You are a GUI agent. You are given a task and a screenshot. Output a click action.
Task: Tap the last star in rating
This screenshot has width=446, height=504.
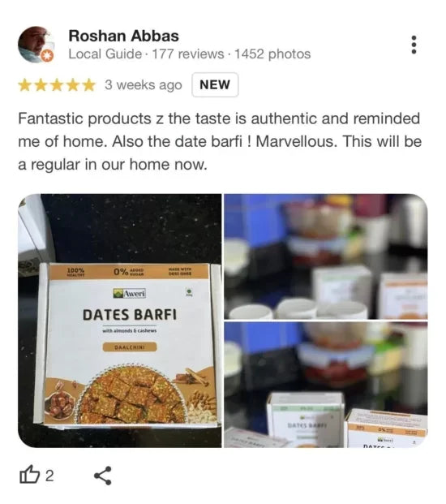coord(89,85)
